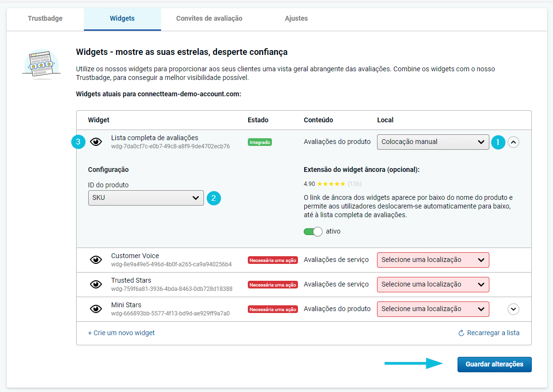This screenshot has height=392, width=553.
Task: Click the 'Local' column header
Action: 385,120
